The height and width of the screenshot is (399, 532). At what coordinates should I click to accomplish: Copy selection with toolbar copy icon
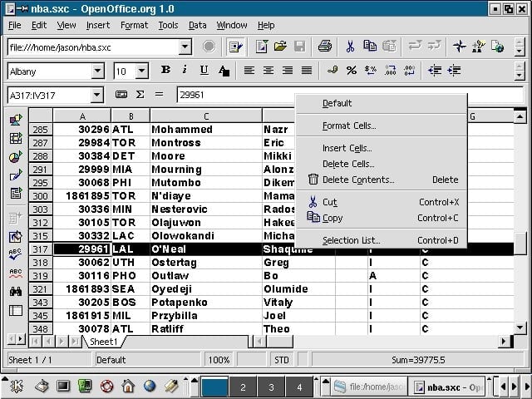(370, 47)
